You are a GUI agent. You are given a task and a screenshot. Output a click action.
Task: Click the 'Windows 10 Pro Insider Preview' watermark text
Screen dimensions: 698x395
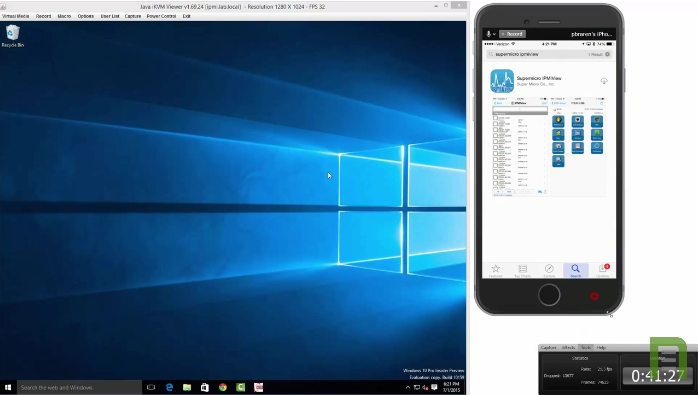coord(433,371)
